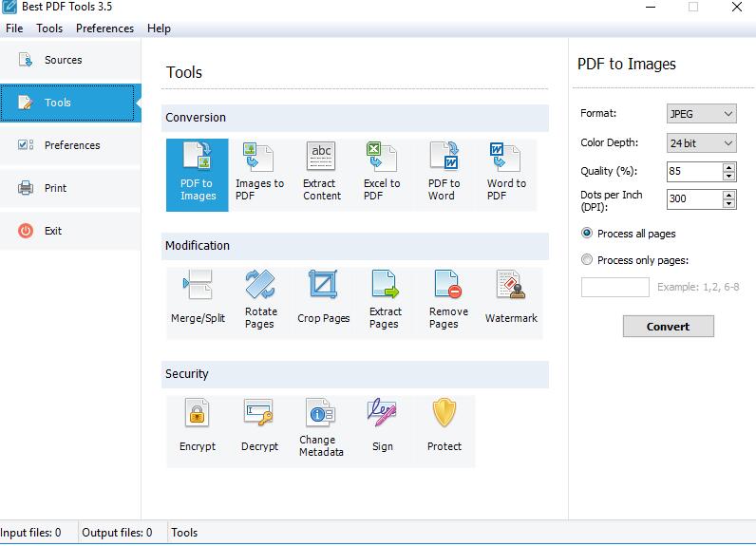Close the Best PDF Tools window

click(x=737, y=7)
